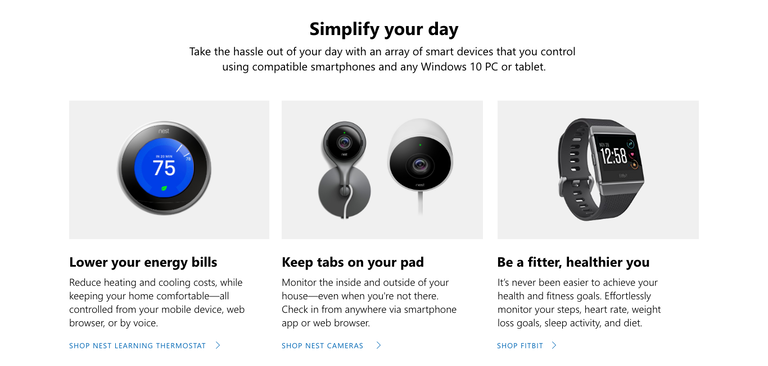Click the Keep tabs on your pad heading

click(353, 262)
